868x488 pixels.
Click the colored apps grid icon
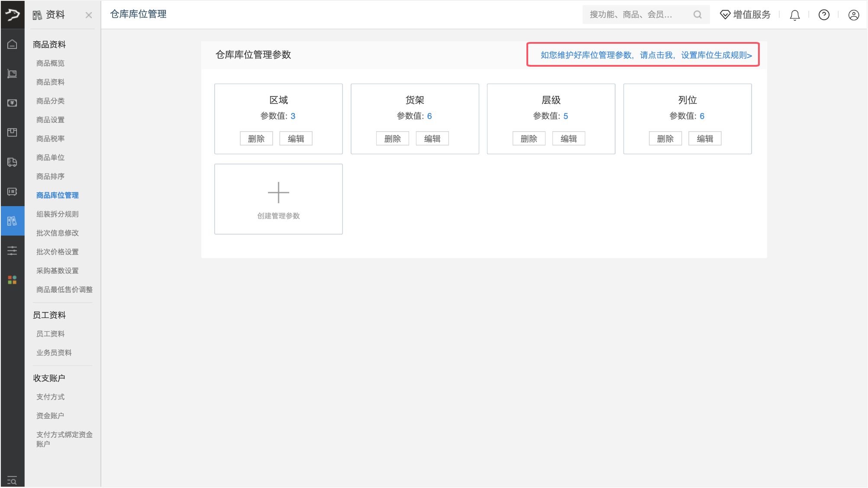point(12,280)
